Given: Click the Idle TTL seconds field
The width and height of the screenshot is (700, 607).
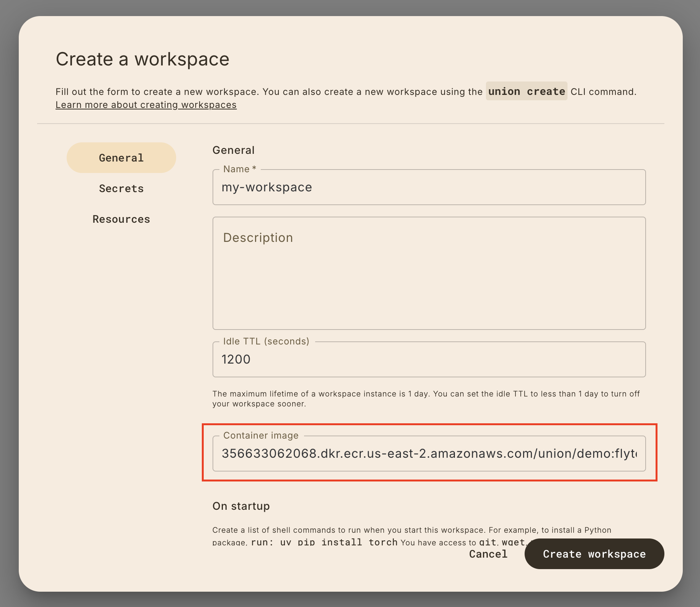Looking at the screenshot, I should (x=429, y=360).
